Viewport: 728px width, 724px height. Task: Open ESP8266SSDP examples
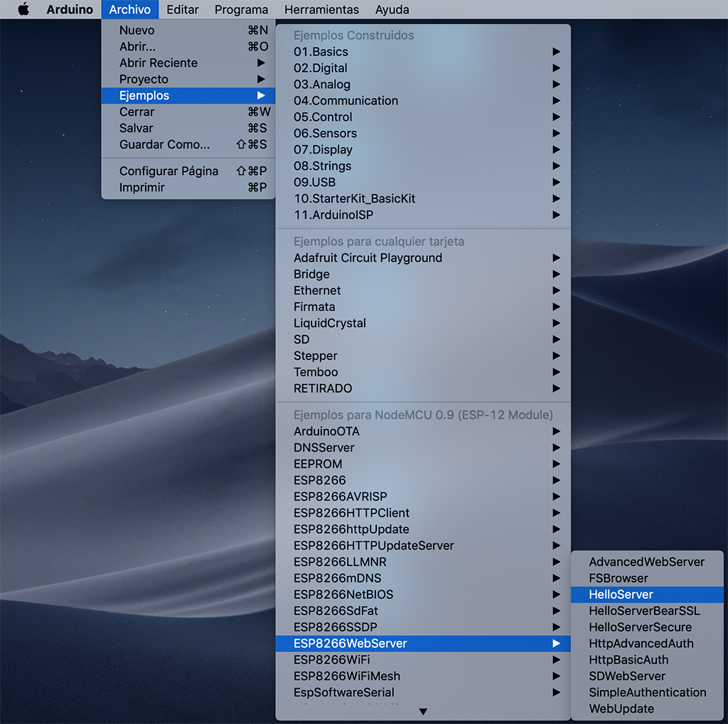click(x=423, y=627)
